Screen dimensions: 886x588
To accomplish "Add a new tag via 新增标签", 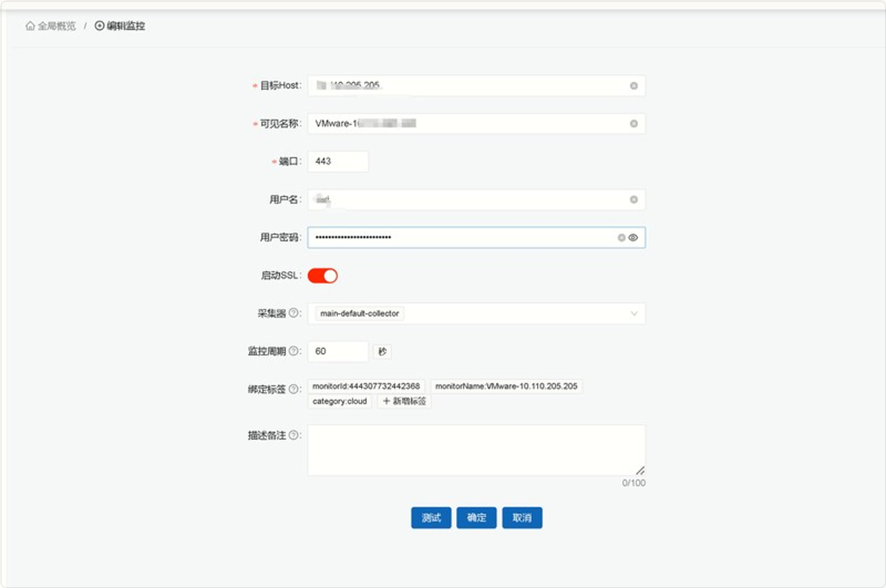I will pos(404,401).
